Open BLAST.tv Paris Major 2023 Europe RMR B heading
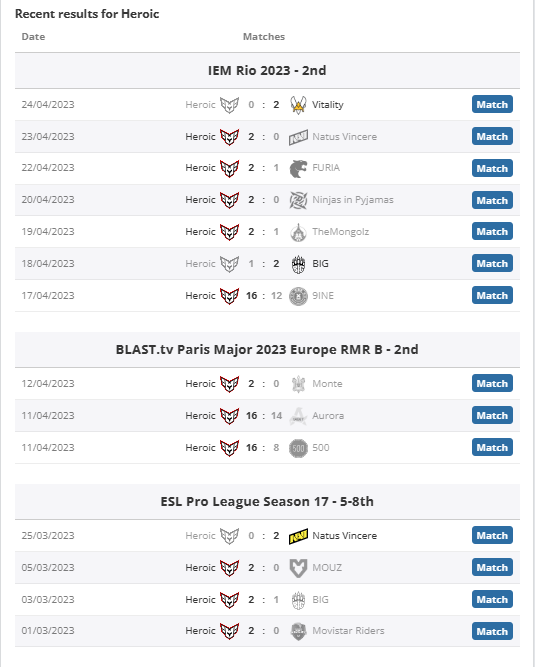The image size is (535, 667). (267, 350)
